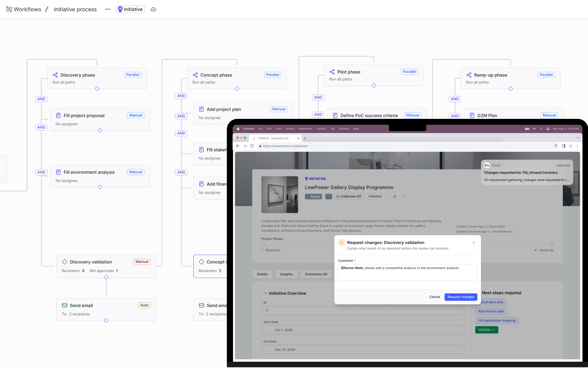
Task: Click the Comment text field
Action: [x=407, y=272]
